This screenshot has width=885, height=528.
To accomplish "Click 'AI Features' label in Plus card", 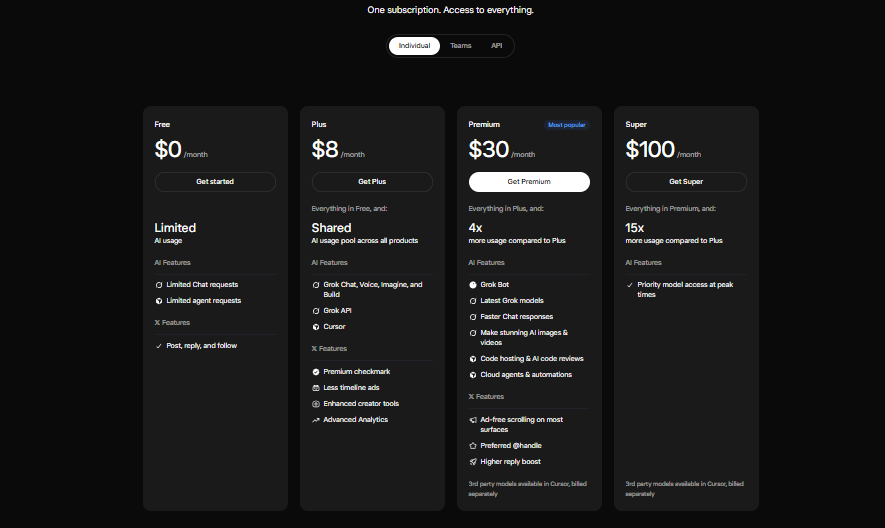I will pos(330,263).
